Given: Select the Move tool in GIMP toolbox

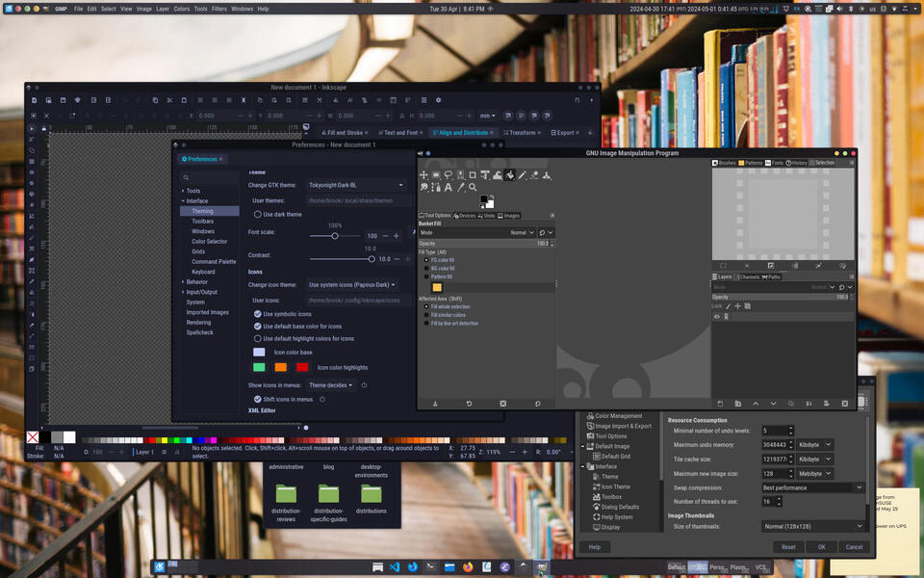Looking at the screenshot, I should [x=423, y=175].
